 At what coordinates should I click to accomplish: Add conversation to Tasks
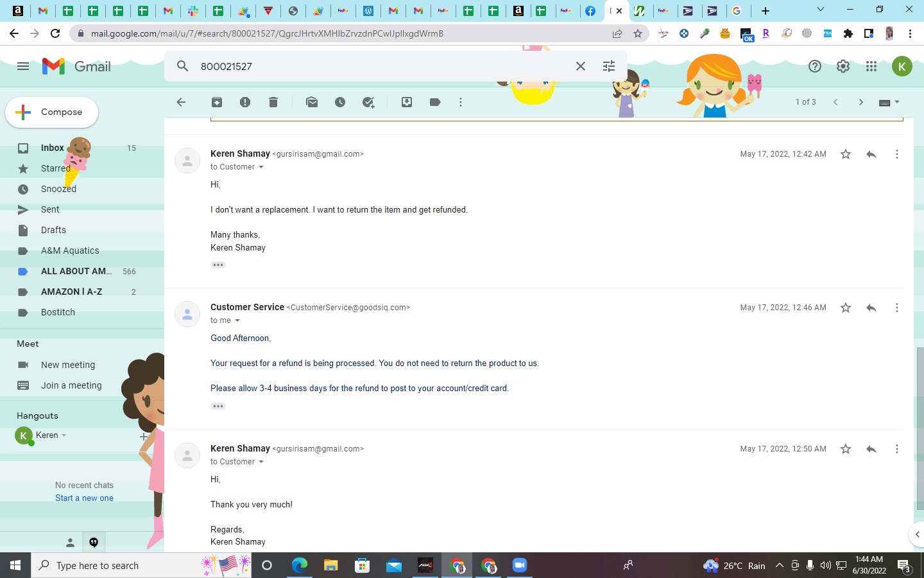[368, 102]
